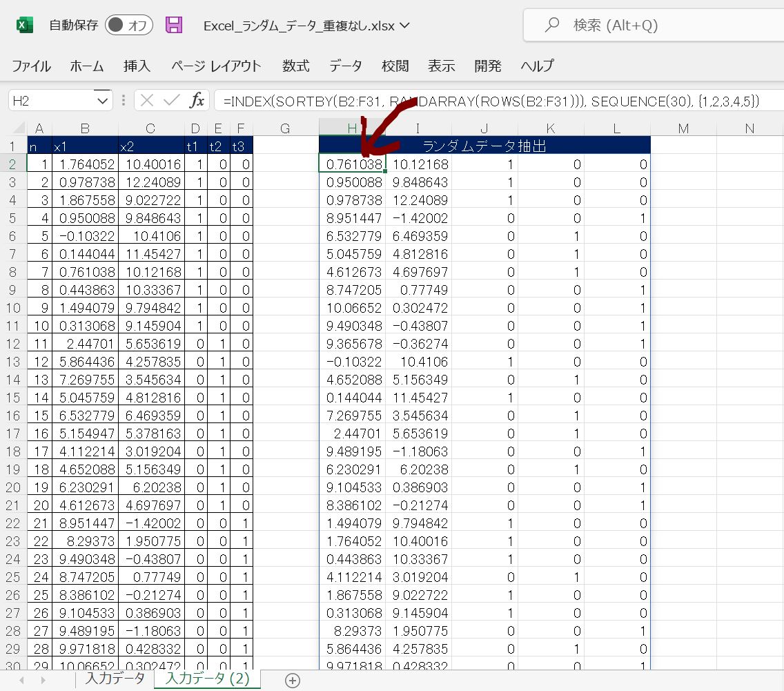Open the データ ribbon tab

[346, 66]
